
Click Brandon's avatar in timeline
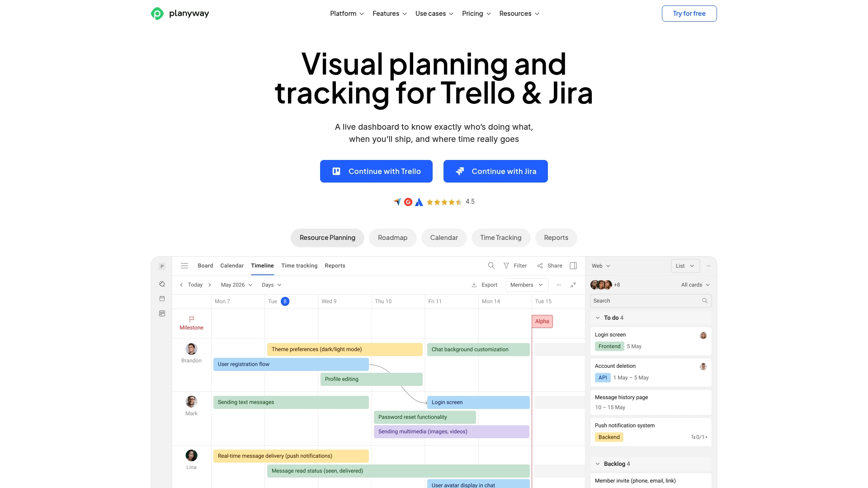pyautogui.click(x=192, y=349)
